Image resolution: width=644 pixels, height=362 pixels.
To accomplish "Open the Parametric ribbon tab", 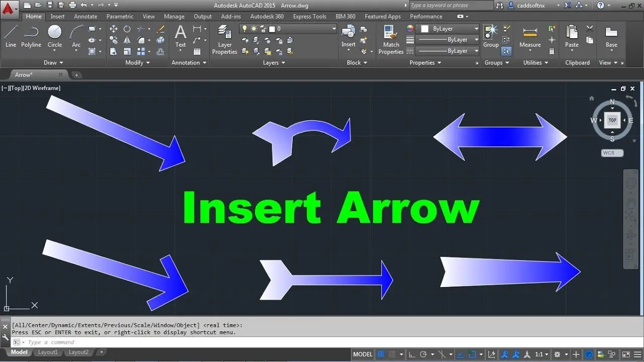I will coord(120,17).
